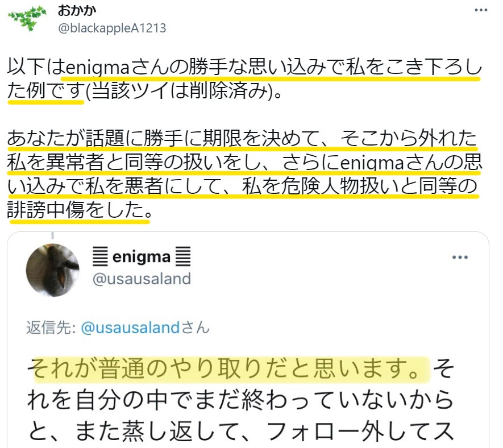
Task: Click the first underlined line mentioning enigmaさん
Action: tap(244, 68)
